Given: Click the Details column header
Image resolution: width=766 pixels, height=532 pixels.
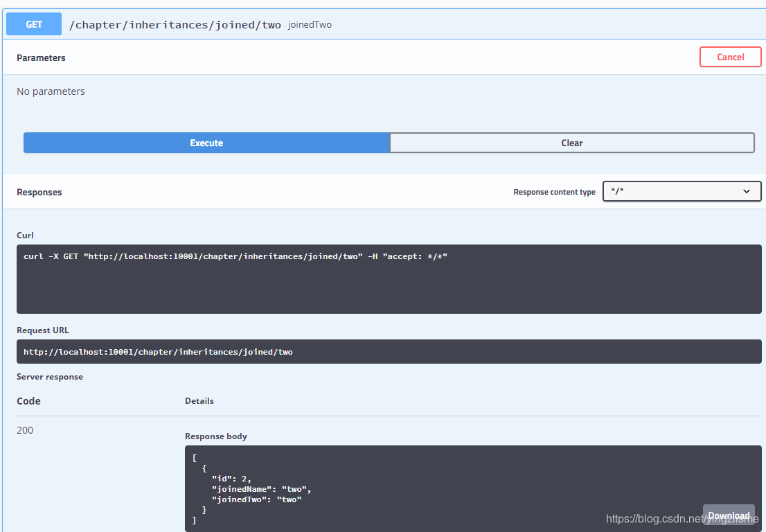Looking at the screenshot, I should pyautogui.click(x=199, y=400).
